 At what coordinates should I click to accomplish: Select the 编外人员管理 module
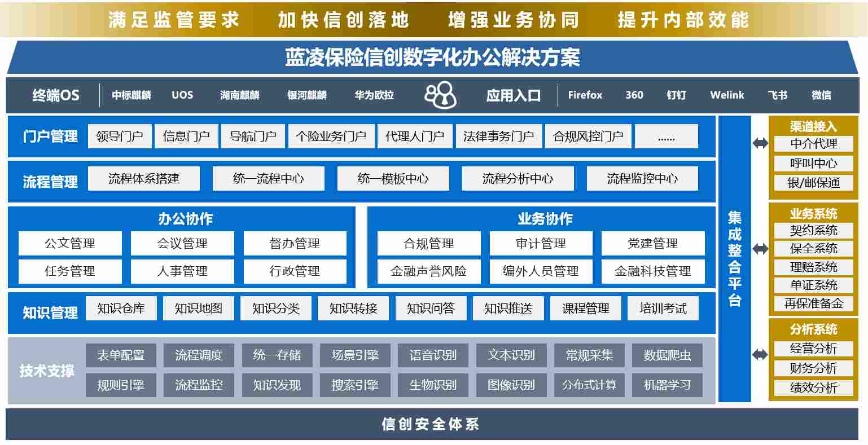point(541,271)
